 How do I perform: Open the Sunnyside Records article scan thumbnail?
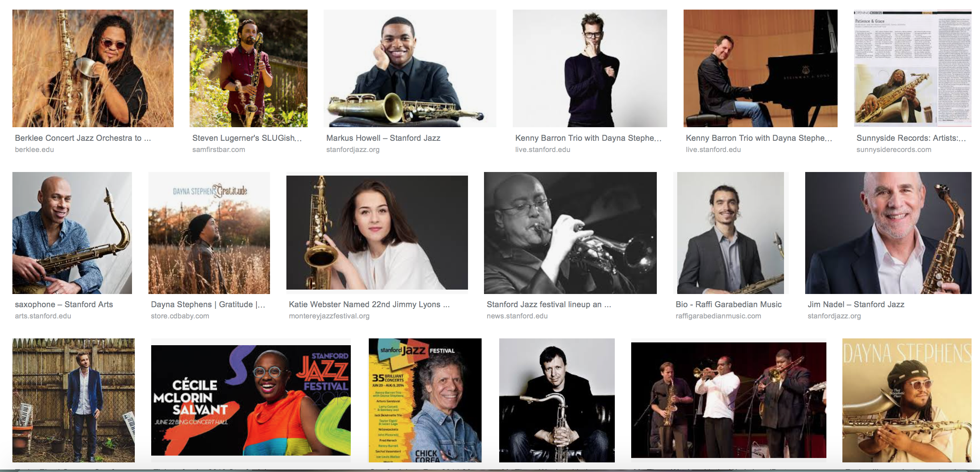(913, 68)
